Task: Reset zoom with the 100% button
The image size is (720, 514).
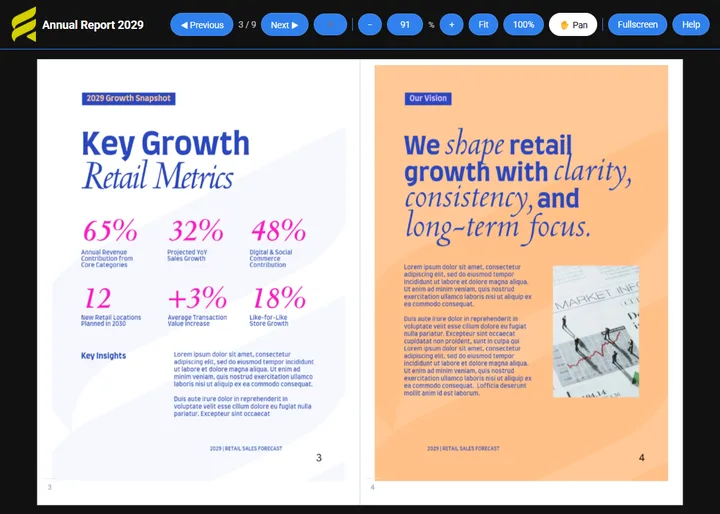Action: [x=523, y=25]
